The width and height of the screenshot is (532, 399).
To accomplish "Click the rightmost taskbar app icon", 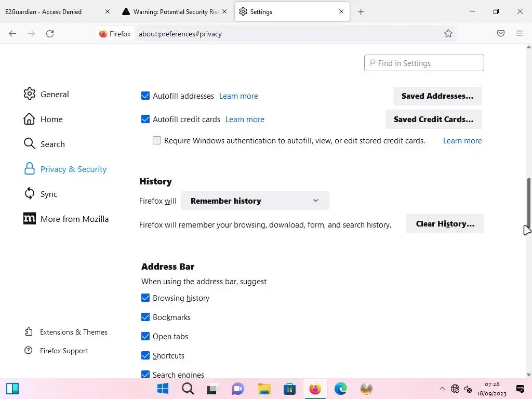I will pyautogui.click(x=366, y=389).
